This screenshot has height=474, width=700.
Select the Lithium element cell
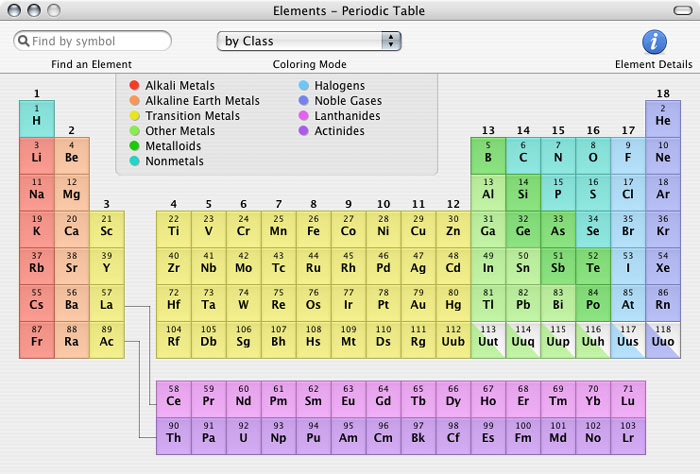(37, 156)
